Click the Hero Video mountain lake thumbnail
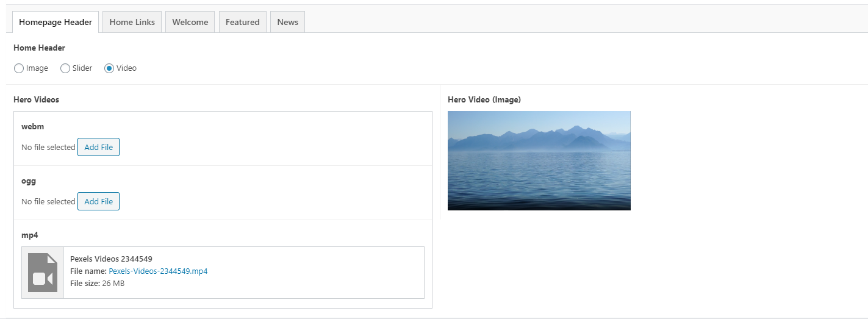868x322 pixels. point(539,160)
